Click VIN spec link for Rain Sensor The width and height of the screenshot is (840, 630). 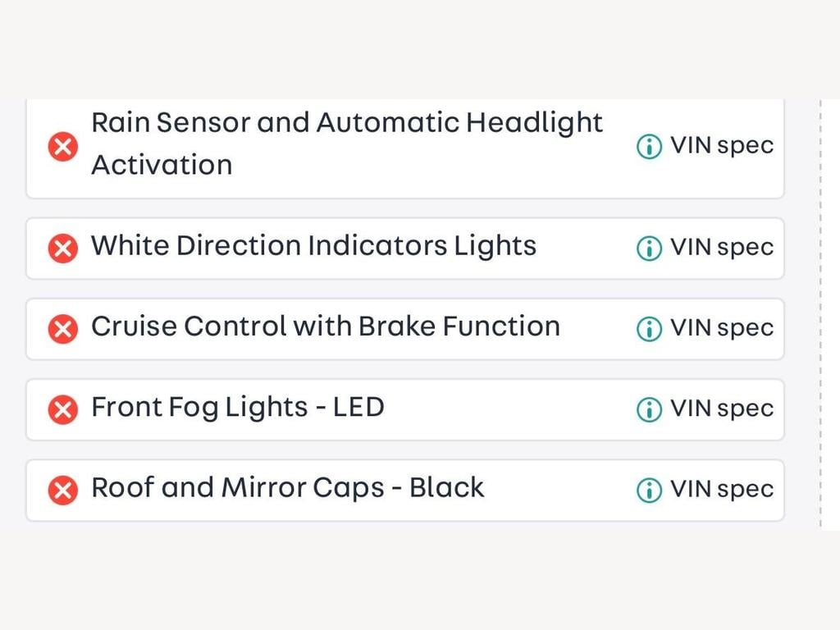tap(722, 146)
